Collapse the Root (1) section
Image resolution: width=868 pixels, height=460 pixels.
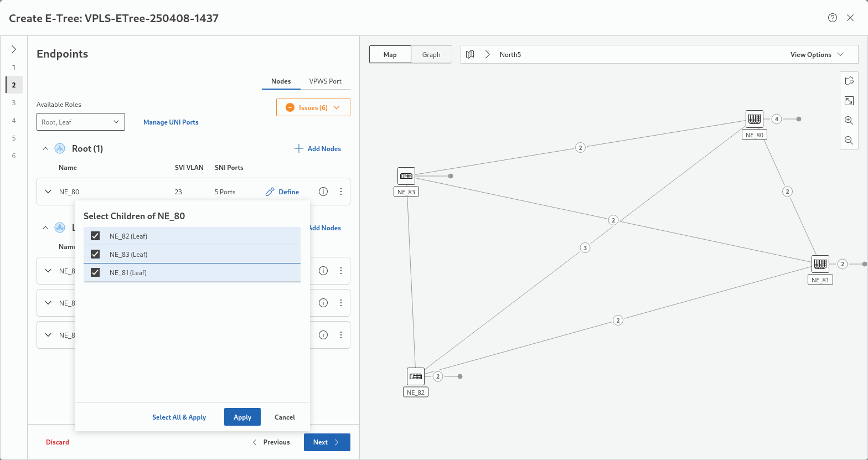pos(46,148)
